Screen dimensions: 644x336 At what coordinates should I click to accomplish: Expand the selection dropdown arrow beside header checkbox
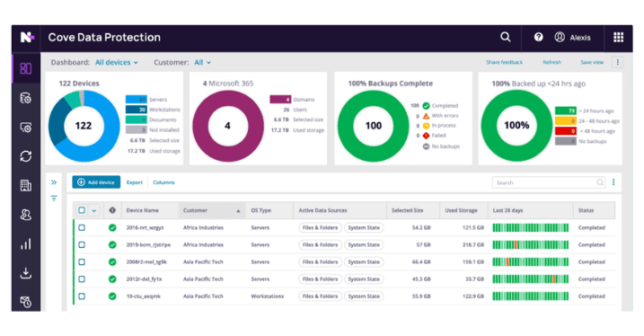click(x=94, y=211)
